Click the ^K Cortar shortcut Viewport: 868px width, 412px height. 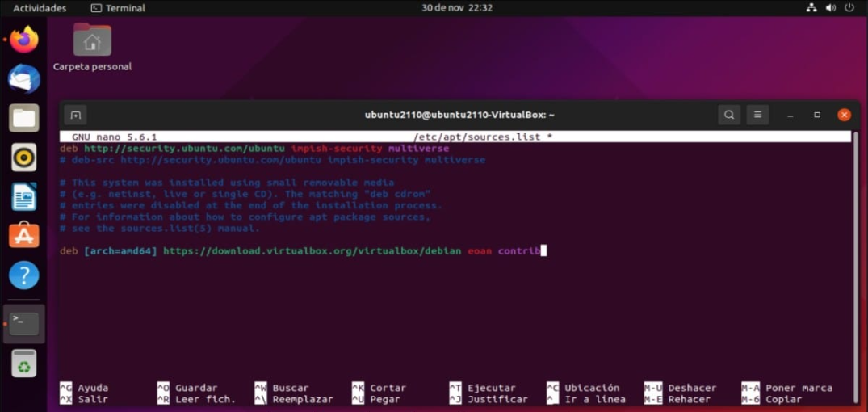click(x=379, y=389)
